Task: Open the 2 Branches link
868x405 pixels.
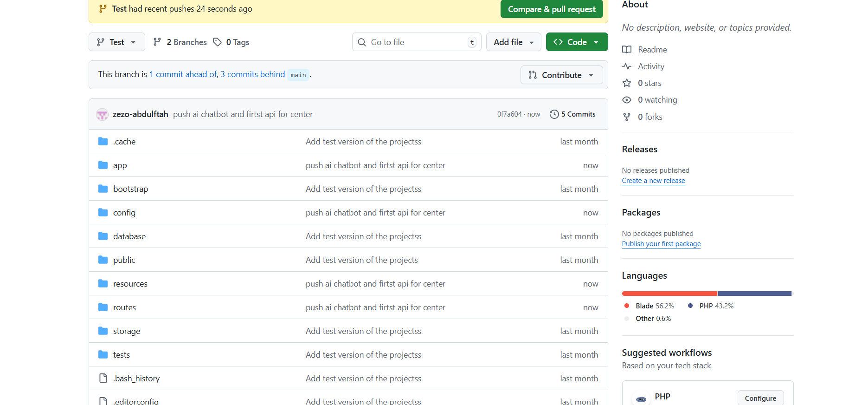Action: click(x=180, y=42)
